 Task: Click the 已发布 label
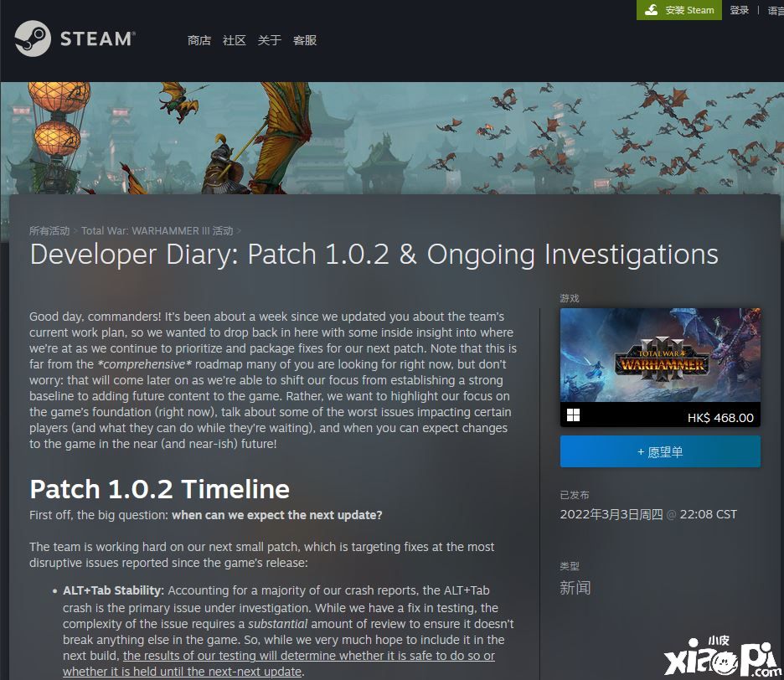pos(575,495)
